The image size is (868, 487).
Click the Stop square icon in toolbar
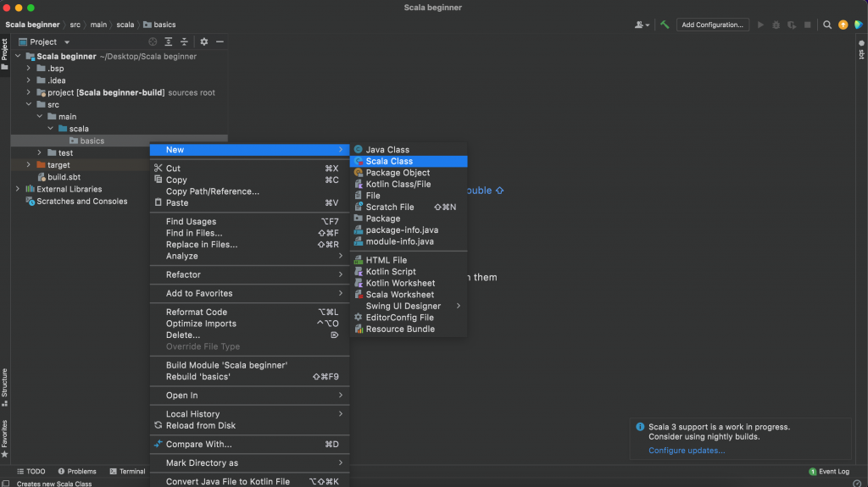(x=807, y=25)
